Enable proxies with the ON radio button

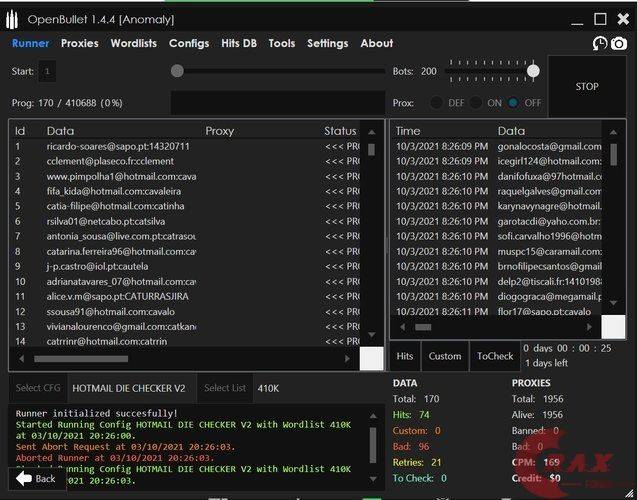(476, 102)
